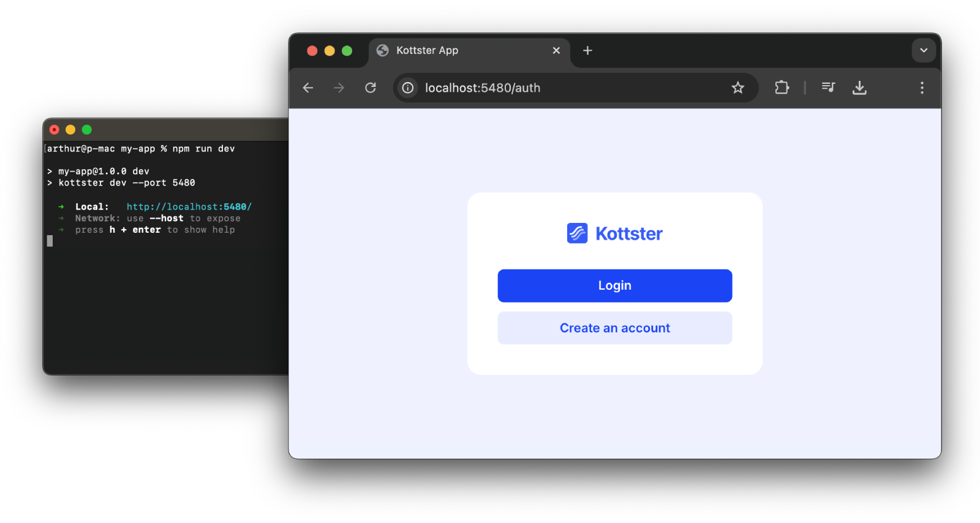Minimize the browser window with yellow button
The width and height of the screenshot is (980, 523).
coord(330,51)
